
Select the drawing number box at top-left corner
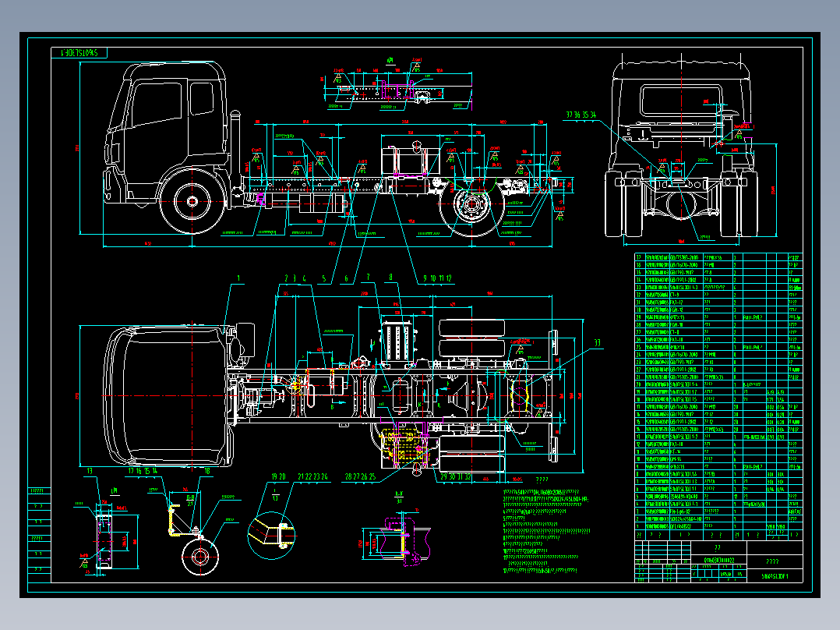tap(79, 52)
